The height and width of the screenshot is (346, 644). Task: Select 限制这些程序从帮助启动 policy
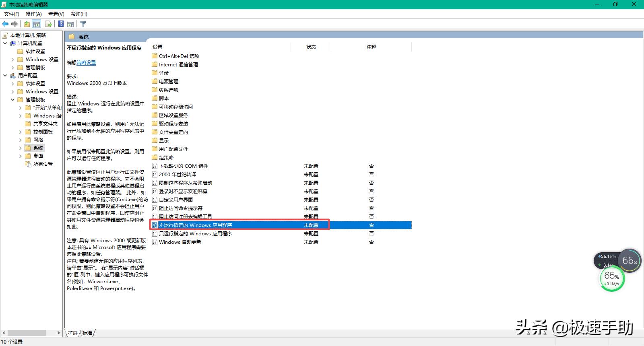tap(186, 183)
